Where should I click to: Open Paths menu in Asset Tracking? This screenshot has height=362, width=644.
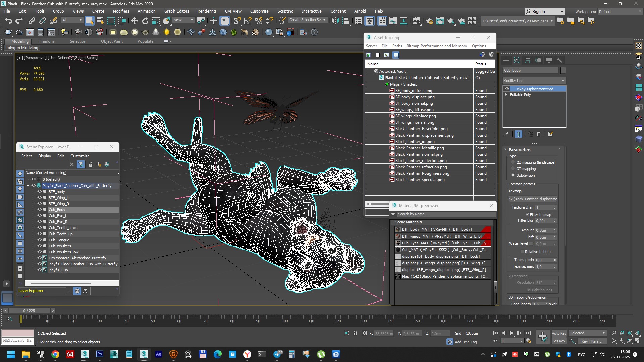click(x=397, y=46)
